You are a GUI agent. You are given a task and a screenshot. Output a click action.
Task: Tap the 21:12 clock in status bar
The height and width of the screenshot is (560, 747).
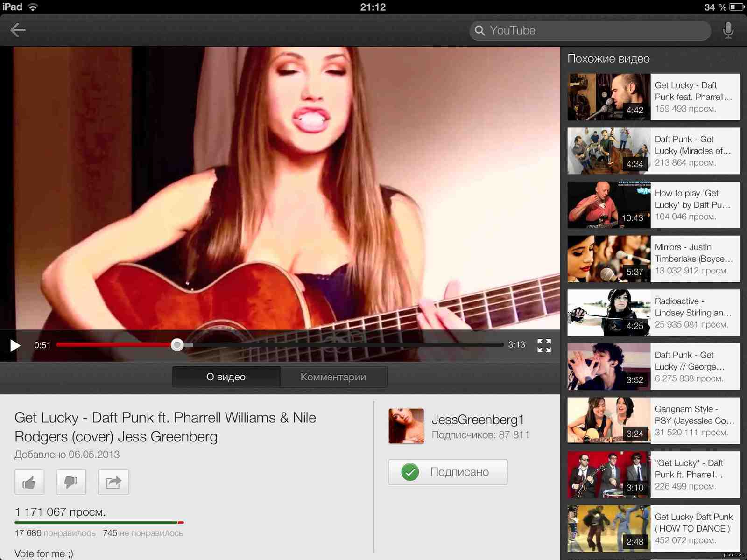[373, 7]
